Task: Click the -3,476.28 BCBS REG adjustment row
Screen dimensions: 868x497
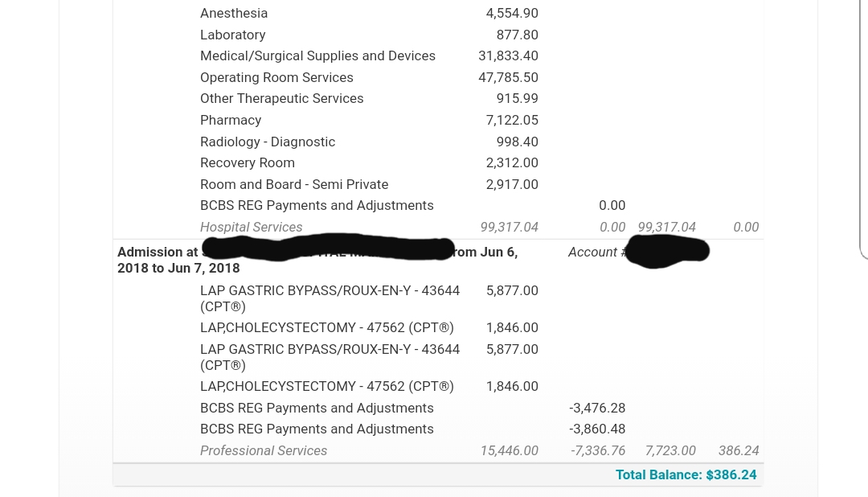Action: click(x=438, y=409)
